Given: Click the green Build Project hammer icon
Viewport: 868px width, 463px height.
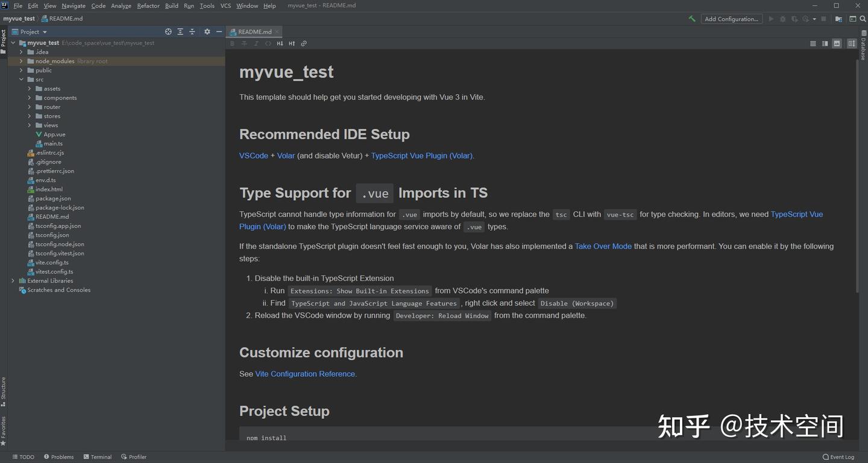Looking at the screenshot, I should (692, 19).
